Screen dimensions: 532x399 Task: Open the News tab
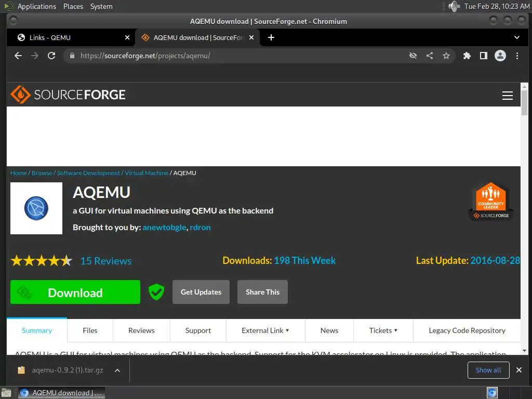point(329,330)
